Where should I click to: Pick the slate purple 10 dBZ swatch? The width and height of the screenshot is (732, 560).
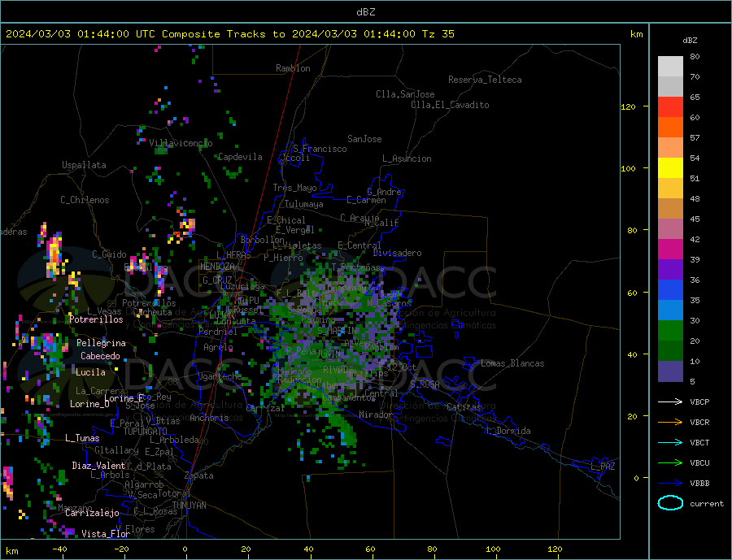[670, 371]
